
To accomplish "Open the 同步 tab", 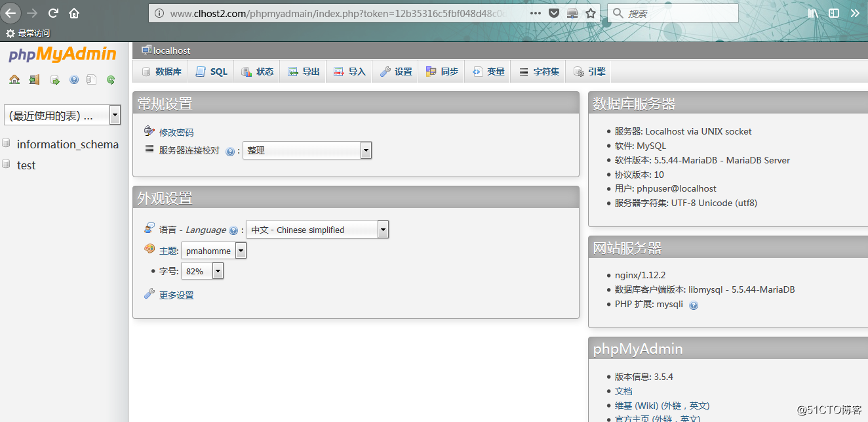I will [x=442, y=72].
